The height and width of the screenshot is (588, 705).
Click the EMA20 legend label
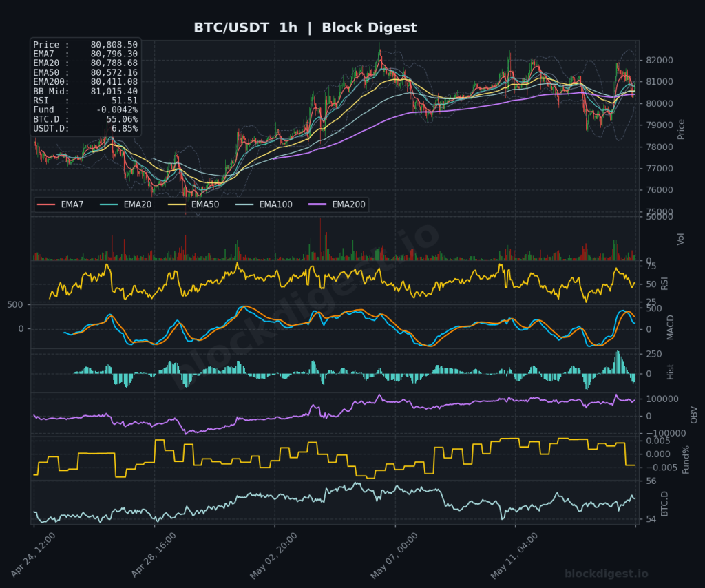point(138,204)
